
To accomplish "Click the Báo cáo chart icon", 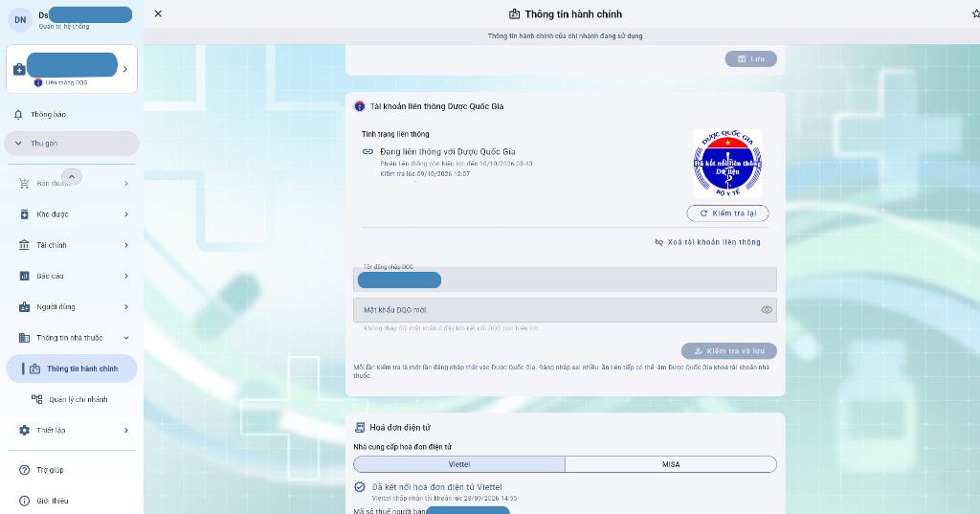I will (24, 276).
